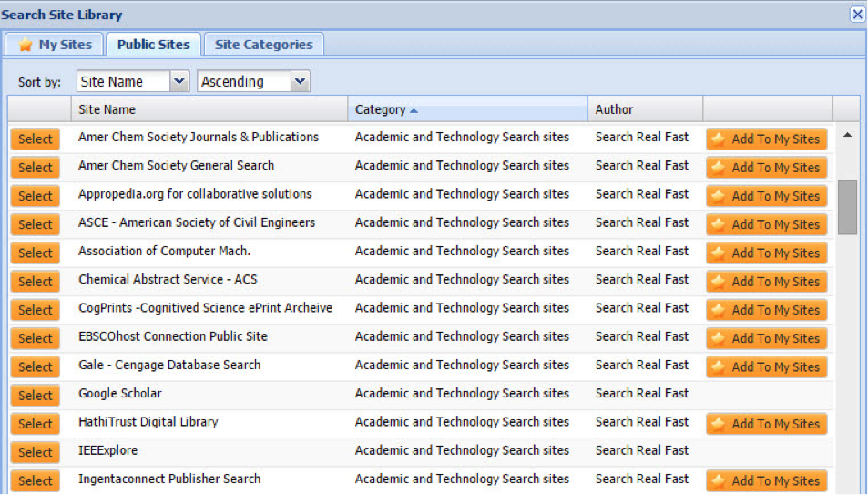
Task: Switch to the My Sites tab
Action: 55,45
